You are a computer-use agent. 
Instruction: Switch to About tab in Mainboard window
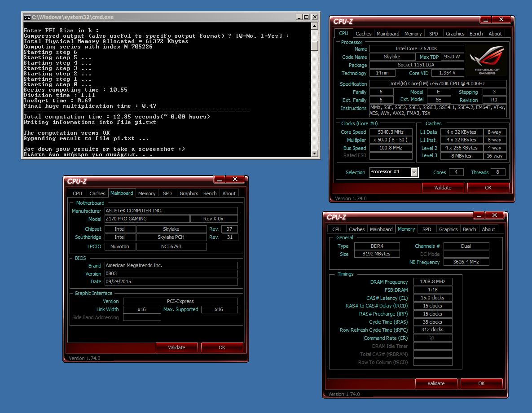(229, 193)
